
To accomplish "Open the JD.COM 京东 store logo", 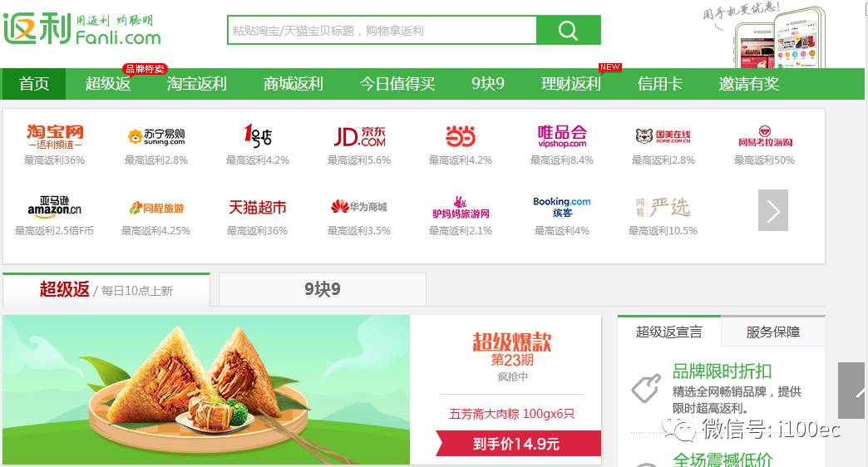I will click(x=359, y=136).
